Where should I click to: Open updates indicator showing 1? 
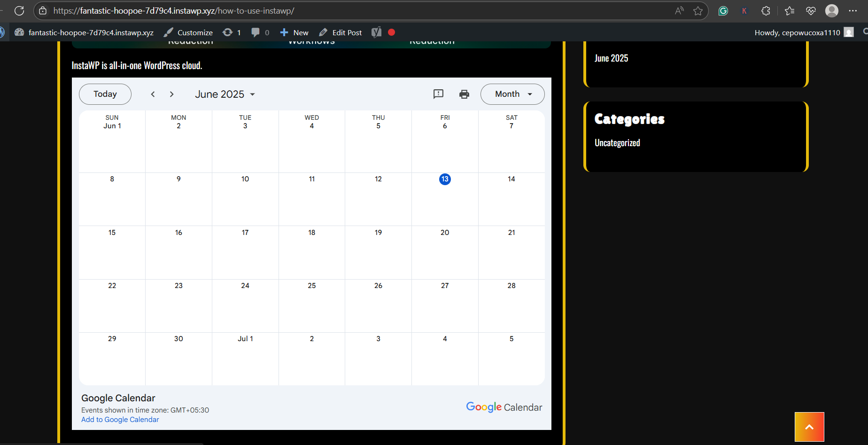click(232, 32)
